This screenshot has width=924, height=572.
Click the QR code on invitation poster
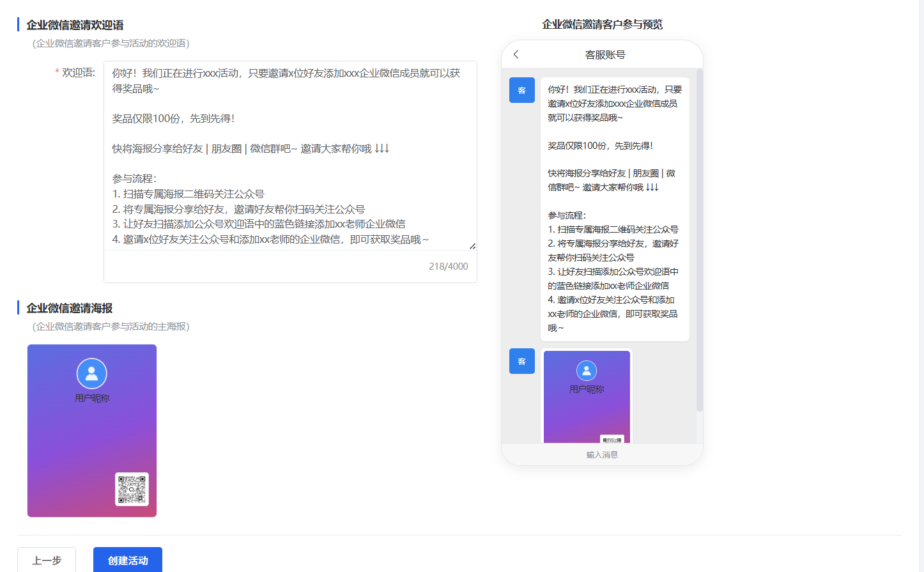(x=132, y=489)
